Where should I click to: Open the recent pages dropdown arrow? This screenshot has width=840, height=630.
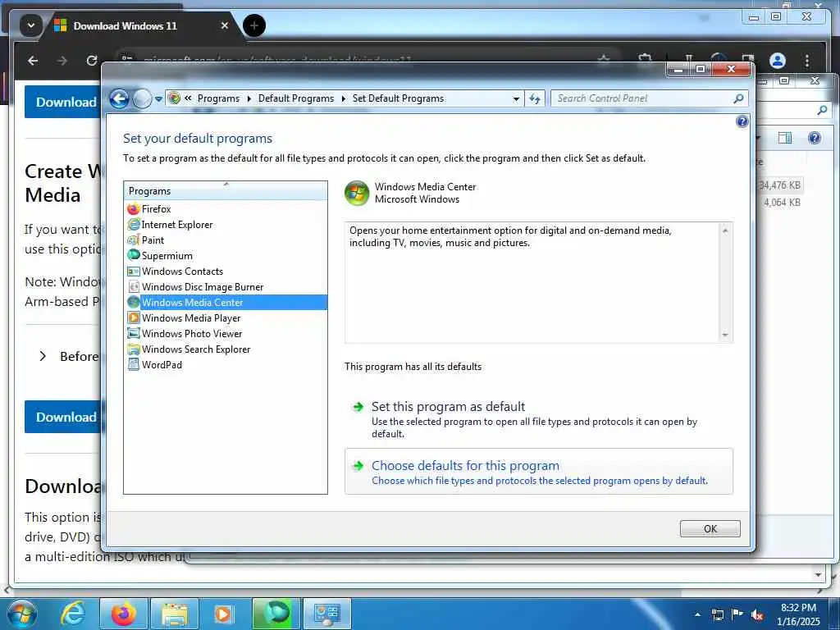pos(158,99)
